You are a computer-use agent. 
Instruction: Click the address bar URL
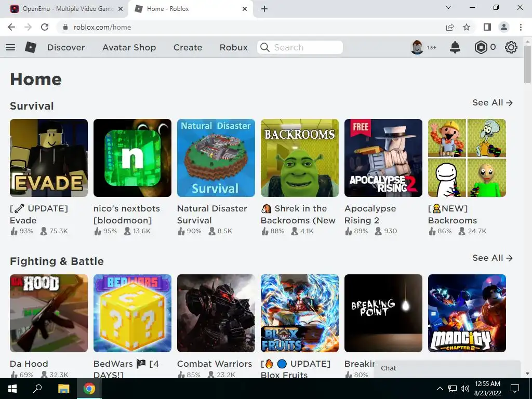tap(102, 27)
